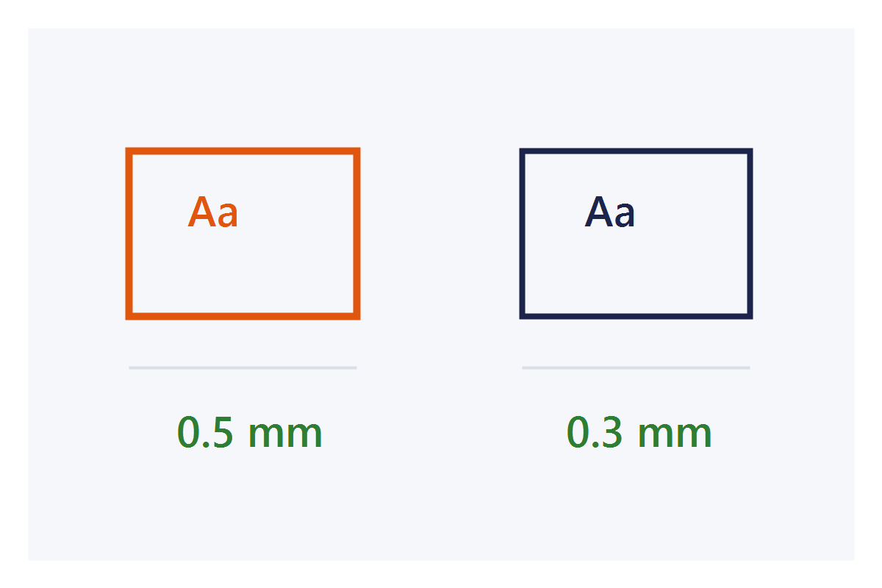The width and height of the screenshot is (882, 588).
Task: Click the bottom edge of the navy rectangle
Action: click(636, 317)
